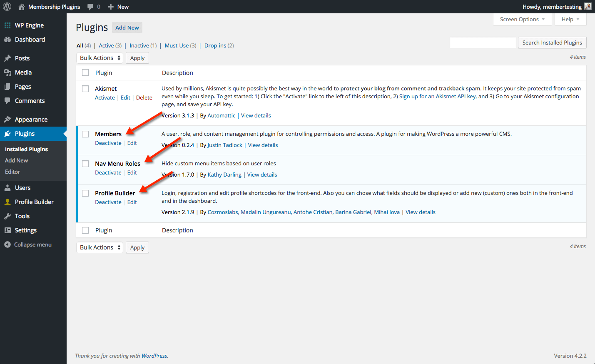Click the WordPress logo icon
Screen dimensions: 595x364
pyautogui.click(x=7, y=7)
